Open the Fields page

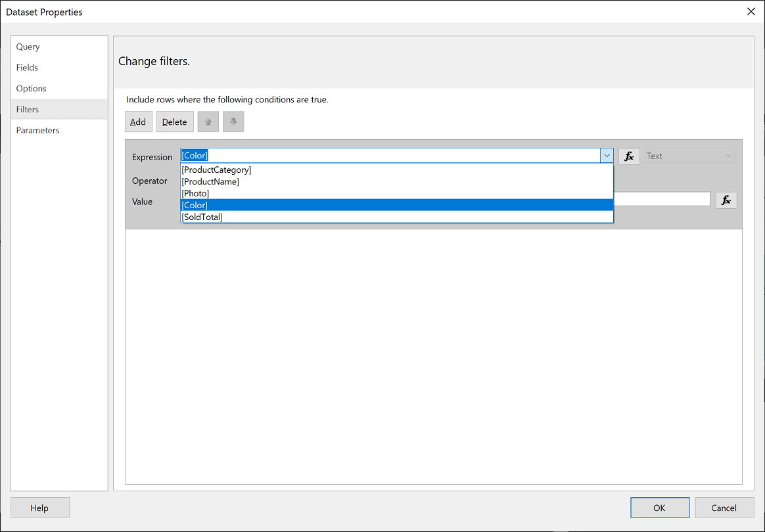coord(27,68)
